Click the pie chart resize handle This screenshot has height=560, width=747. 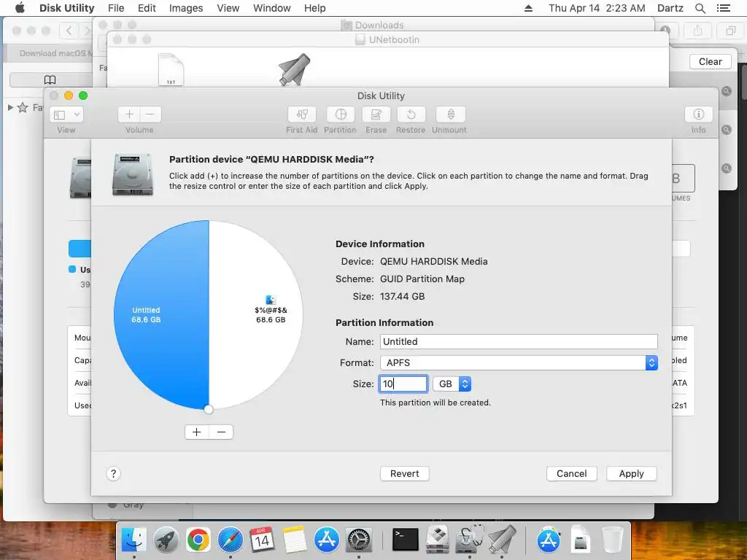click(x=208, y=409)
